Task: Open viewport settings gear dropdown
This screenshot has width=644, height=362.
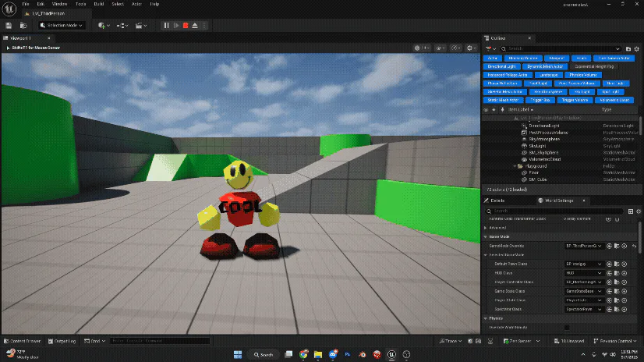Action: 471,48
